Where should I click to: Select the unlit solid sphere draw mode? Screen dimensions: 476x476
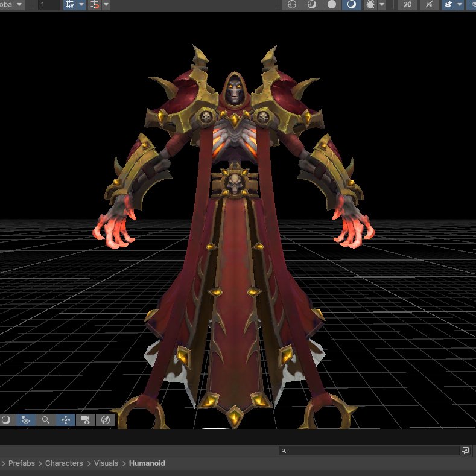(x=332, y=5)
